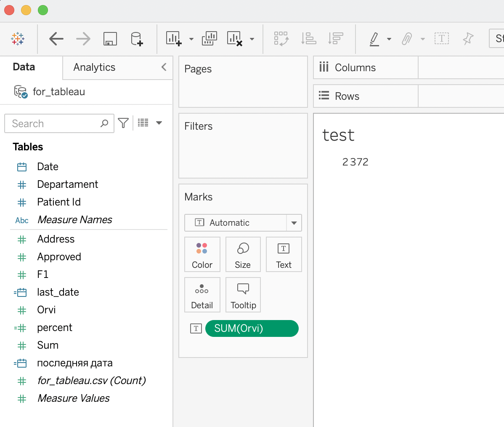The height and width of the screenshot is (427, 504).
Task: Filter fields using the funnel icon
Action: pyautogui.click(x=123, y=123)
